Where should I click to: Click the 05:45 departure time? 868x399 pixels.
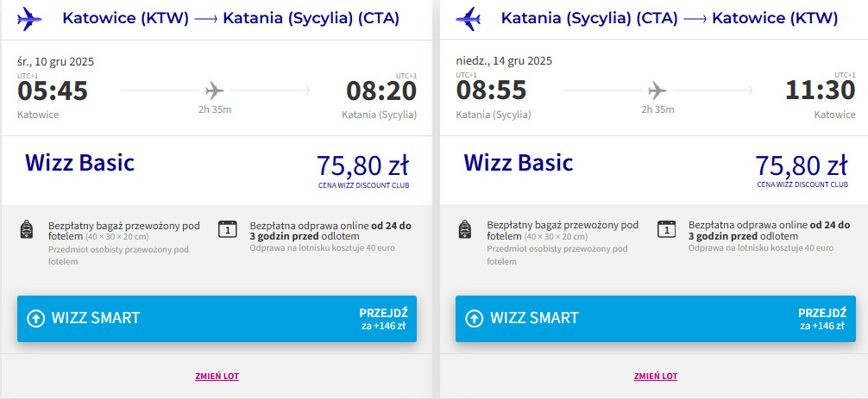53,90
